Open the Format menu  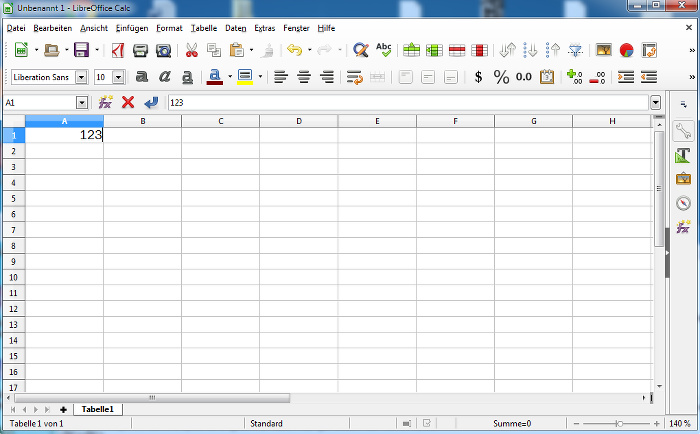pyautogui.click(x=169, y=28)
